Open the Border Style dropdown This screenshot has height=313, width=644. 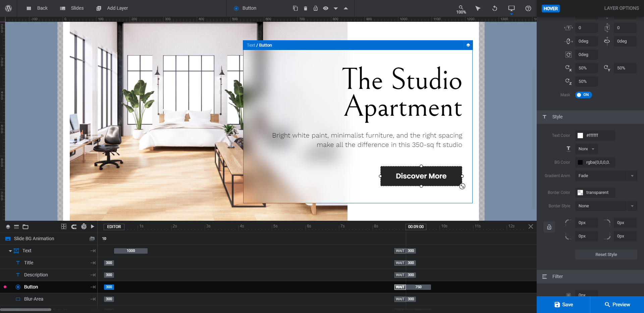pyautogui.click(x=606, y=206)
